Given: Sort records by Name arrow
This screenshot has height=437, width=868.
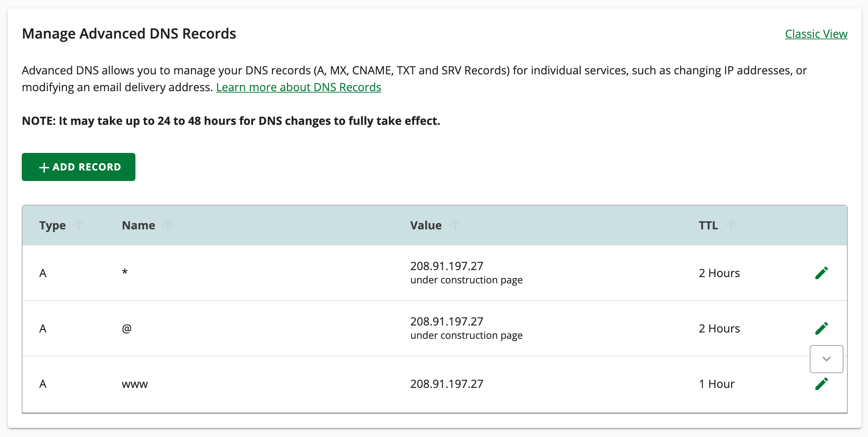Looking at the screenshot, I should tap(168, 225).
